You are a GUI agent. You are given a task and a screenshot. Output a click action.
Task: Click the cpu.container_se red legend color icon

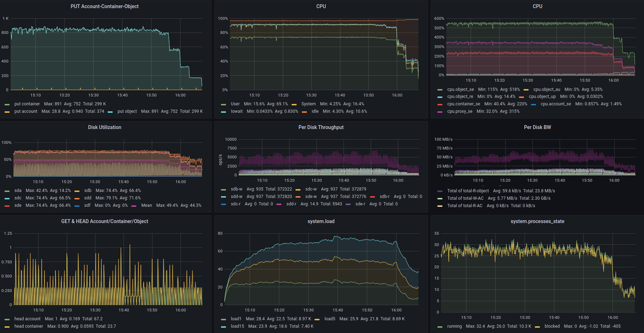click(x=440, y=104)
